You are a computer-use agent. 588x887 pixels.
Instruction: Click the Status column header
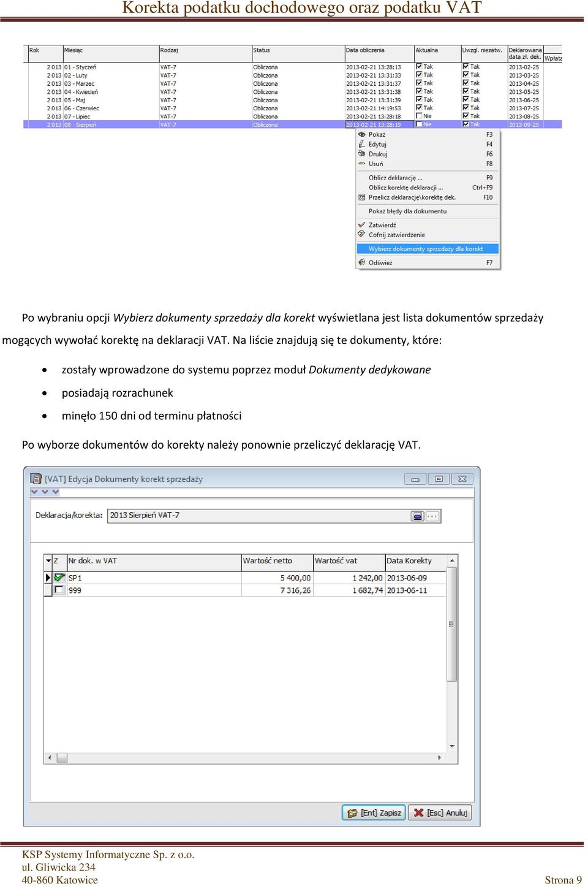(298, 53)
